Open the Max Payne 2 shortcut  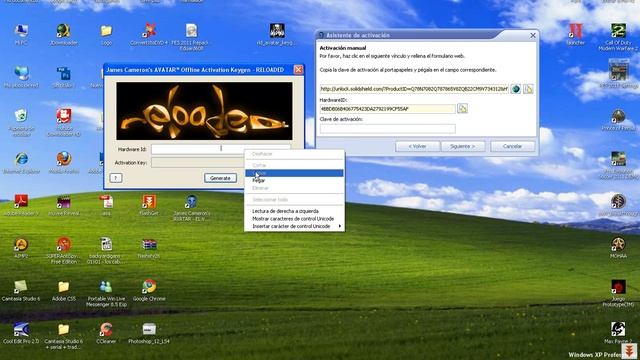click(x=618, y=333)
